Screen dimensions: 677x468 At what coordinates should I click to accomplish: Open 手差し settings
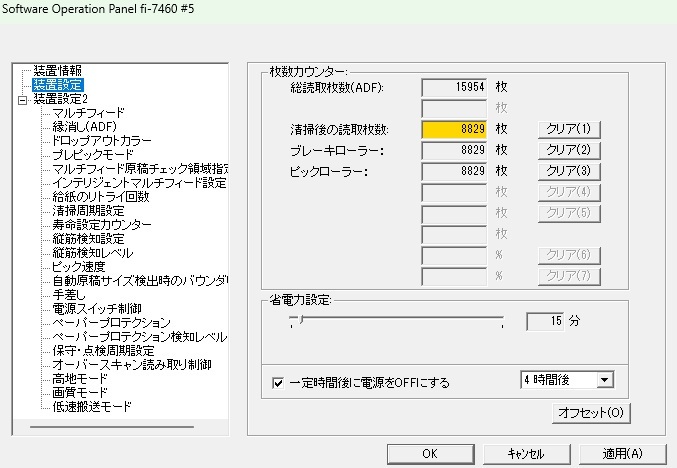click(69, 294)
